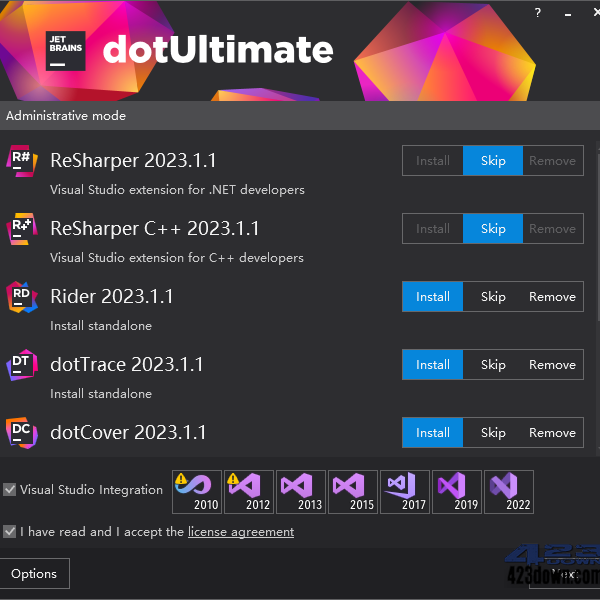This screenshot has width=600, height=600.
Task: Click the 'Administrative mode' label
Action: pyautogui.click(x=66, y=116)
